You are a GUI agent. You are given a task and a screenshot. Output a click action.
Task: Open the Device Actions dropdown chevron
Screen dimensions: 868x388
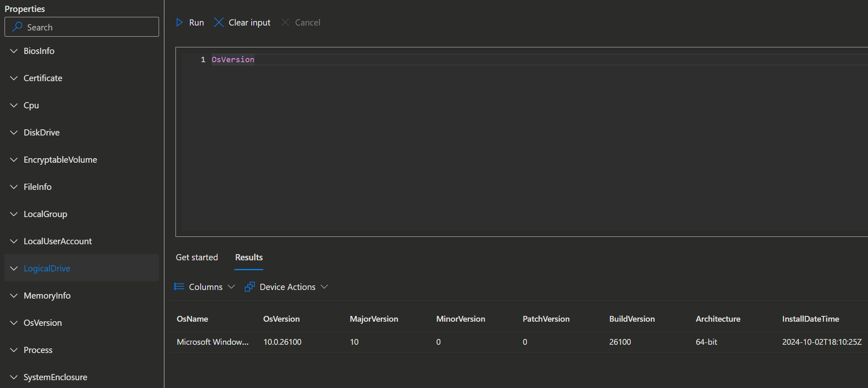[324, 286]
